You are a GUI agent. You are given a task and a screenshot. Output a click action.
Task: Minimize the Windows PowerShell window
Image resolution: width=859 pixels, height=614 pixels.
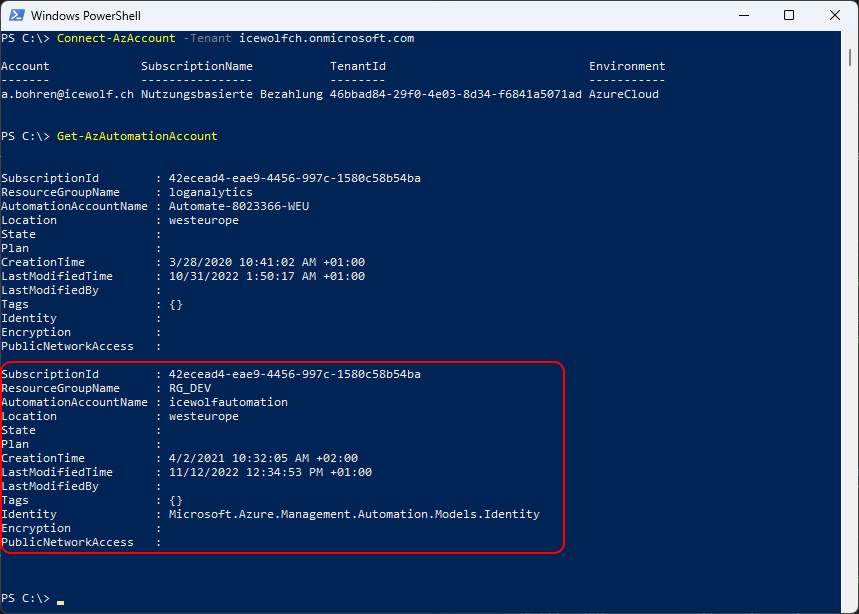pos(743,15)
